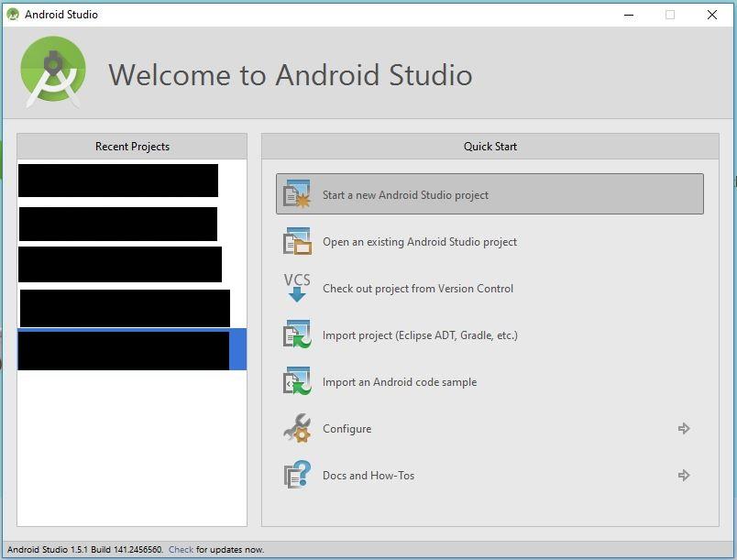
Task: Check out project from Version Control
Action: coord(417,289)
